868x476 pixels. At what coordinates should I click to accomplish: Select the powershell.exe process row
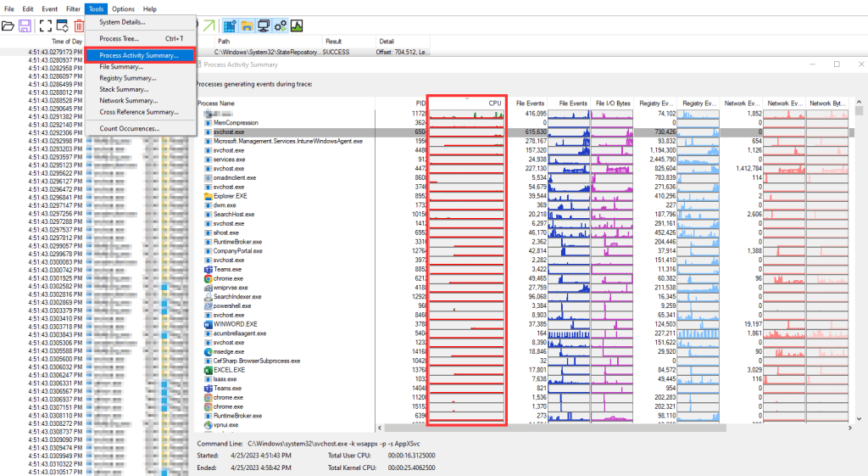[236, 305]
